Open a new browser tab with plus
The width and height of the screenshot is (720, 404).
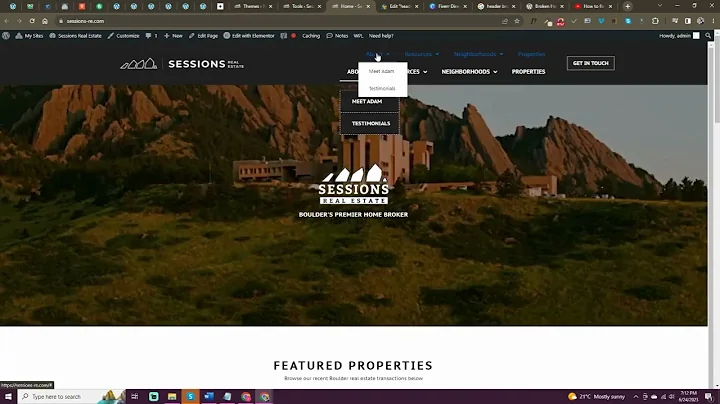tap(627, 6)
